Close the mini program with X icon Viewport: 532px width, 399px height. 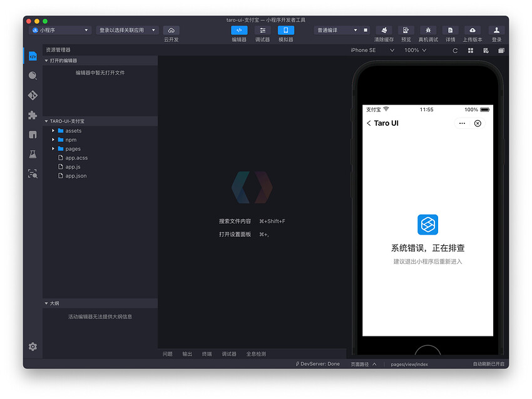pyautogui.click(x=478, y=123)
